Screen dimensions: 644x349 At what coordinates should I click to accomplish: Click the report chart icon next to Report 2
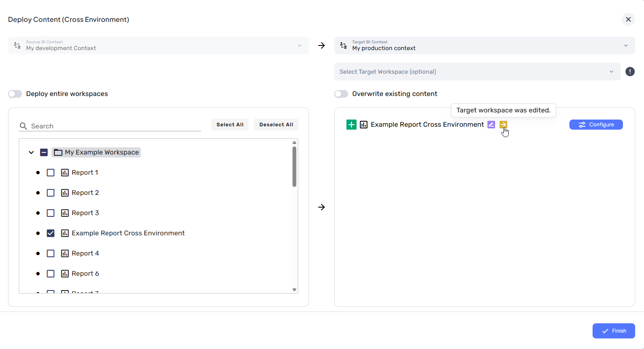[65, 193]
